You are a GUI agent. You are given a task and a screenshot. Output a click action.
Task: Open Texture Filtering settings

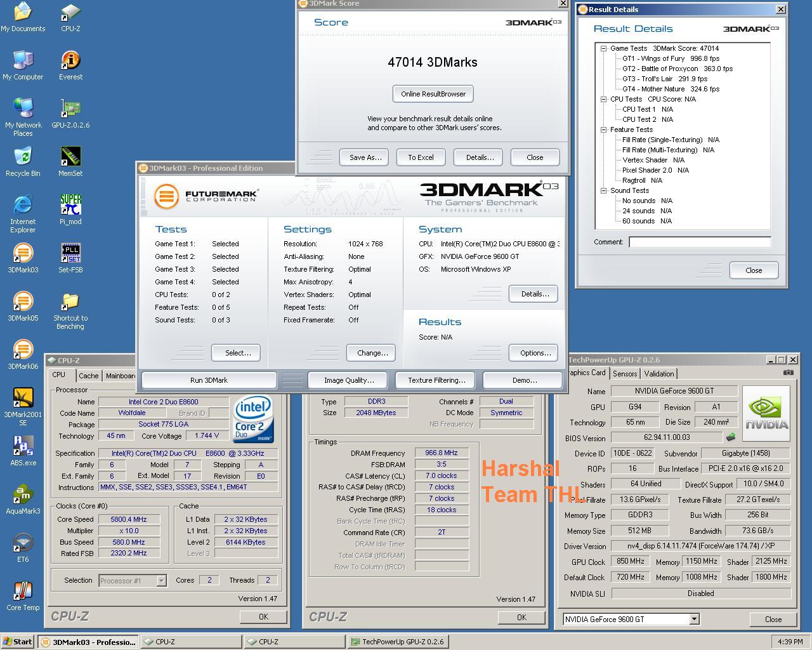[x=436, y=380]
